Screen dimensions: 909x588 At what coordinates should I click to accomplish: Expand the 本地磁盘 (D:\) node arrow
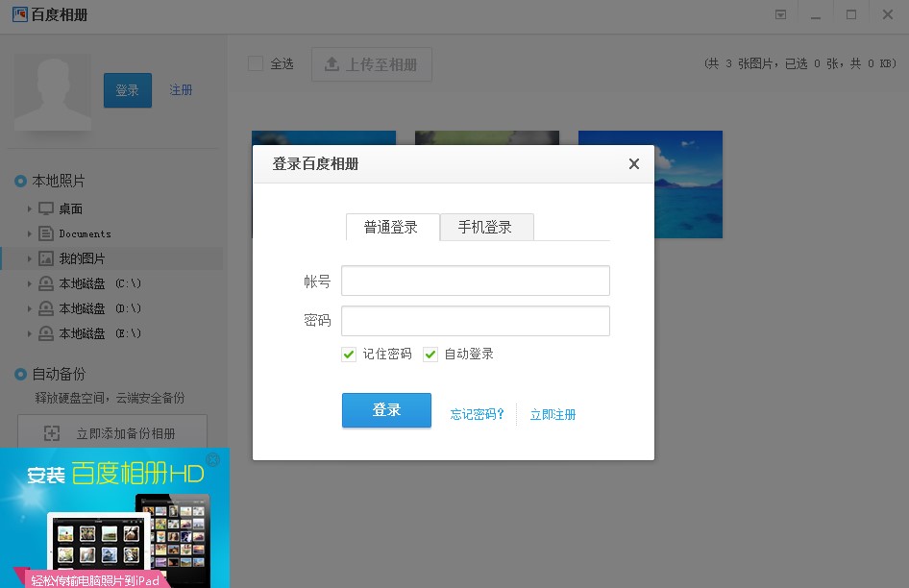click(29, 308)
